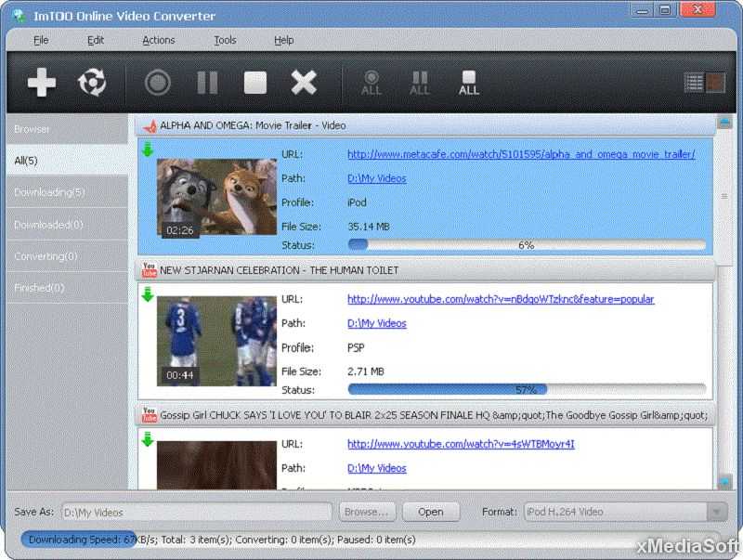The image size is (743, 560).
Task: Click the Gossip Girl video thumbnail
Action: click(216, 464)
